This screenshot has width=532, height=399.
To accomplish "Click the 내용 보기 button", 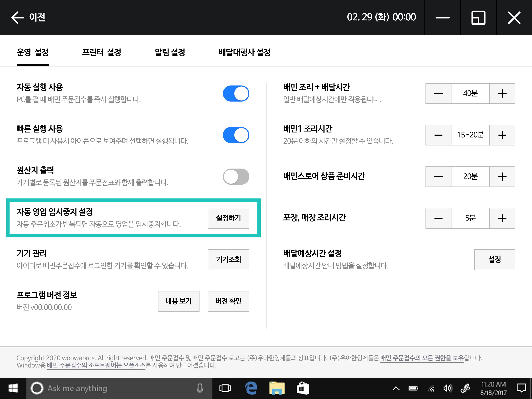I will point(179,301).
